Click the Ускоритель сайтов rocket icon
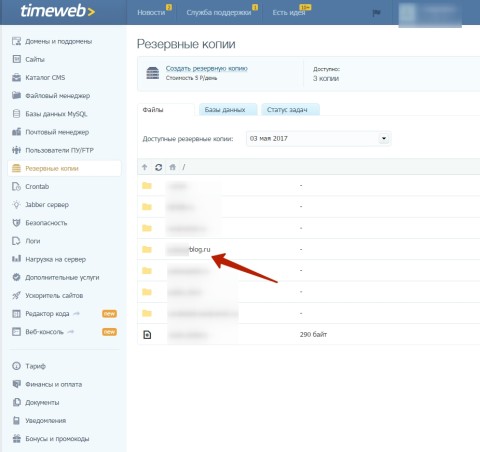 tap(16, 295)
